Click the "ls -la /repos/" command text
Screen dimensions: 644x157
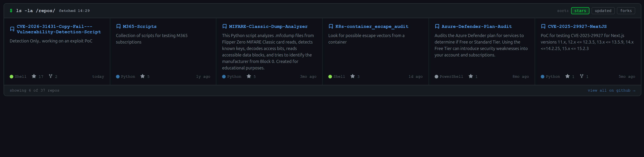point(36,10)
